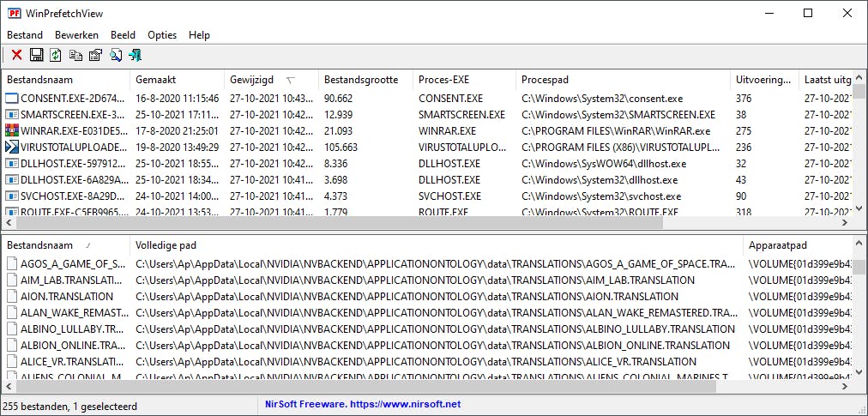Click the AGOS_A_GAME_OF_S file icon
868x416 pixels.
pos(12,263)
